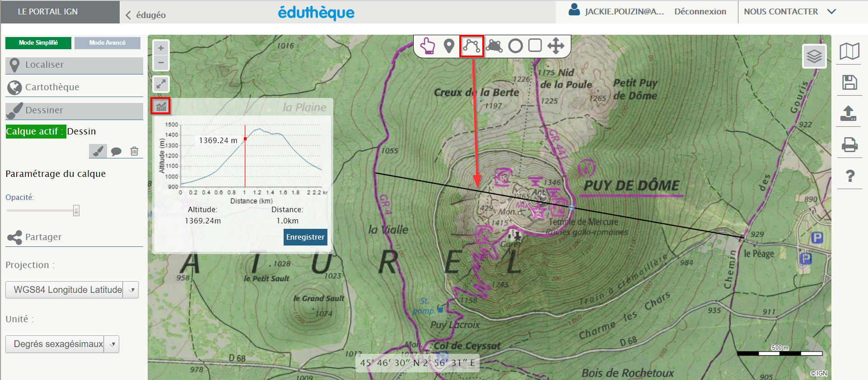The width and height of the screenshot is (868, 380).
Task: Select the circle drawing tool
Action: pyautogui.click(x=515, y=46)
